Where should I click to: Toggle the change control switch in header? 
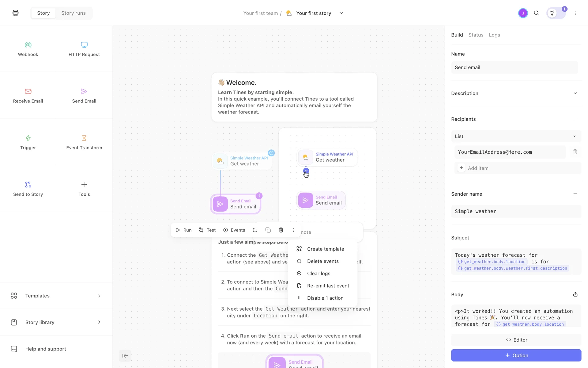pyautogui.click(x=556, y=13)
